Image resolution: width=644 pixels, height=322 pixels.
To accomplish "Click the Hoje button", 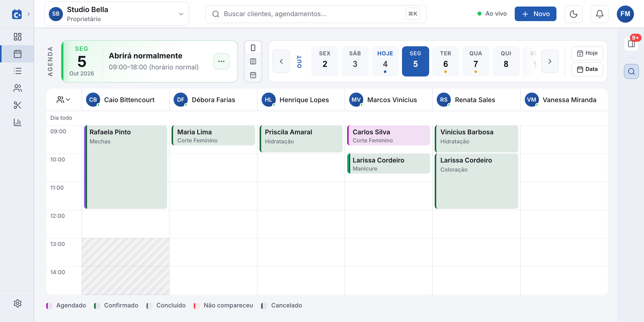I will [x=587, y=53].
